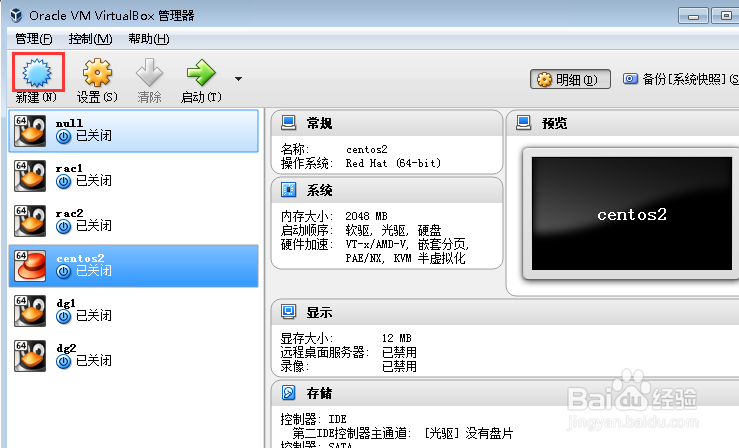Open the 帮助(H) menu
The height and width of the screenshot is (448, 739).
click(148, 39)
